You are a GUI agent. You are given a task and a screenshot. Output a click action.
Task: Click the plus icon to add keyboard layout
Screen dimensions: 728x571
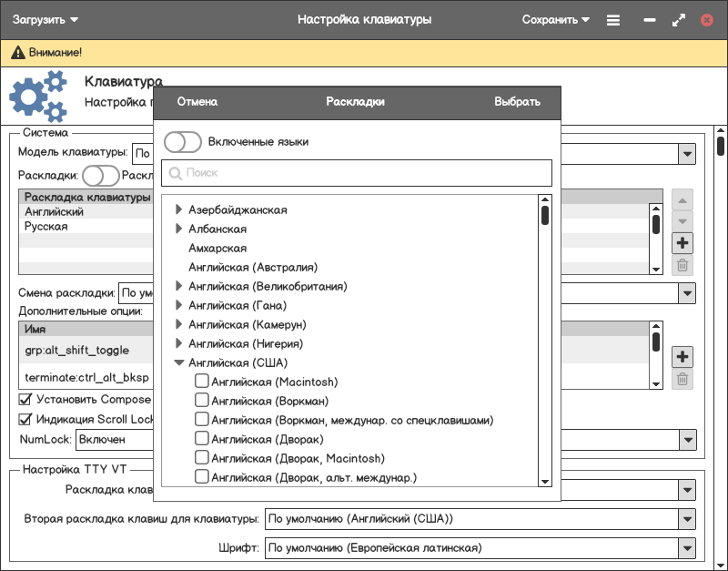682,243
